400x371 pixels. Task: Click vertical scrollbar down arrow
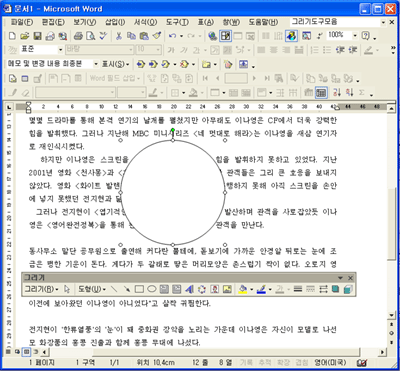pos(392,315)
